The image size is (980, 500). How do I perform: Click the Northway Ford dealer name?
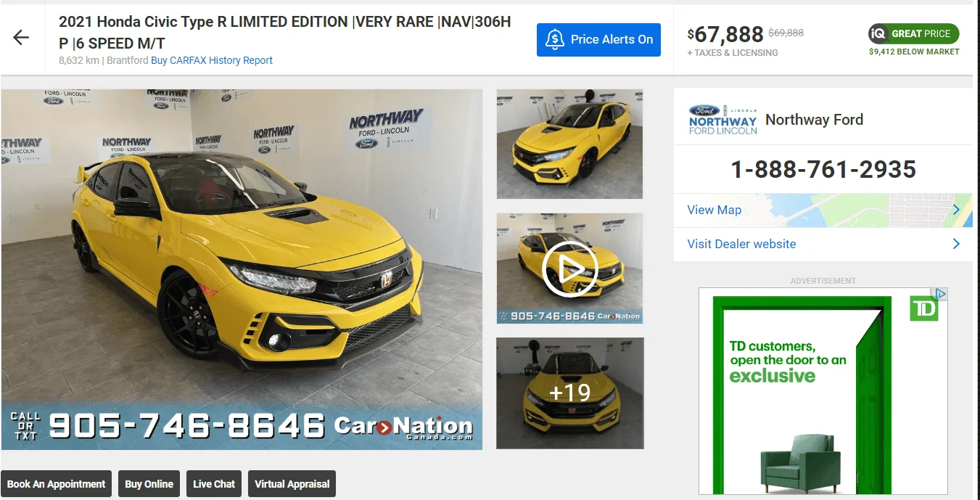point(814,120)
